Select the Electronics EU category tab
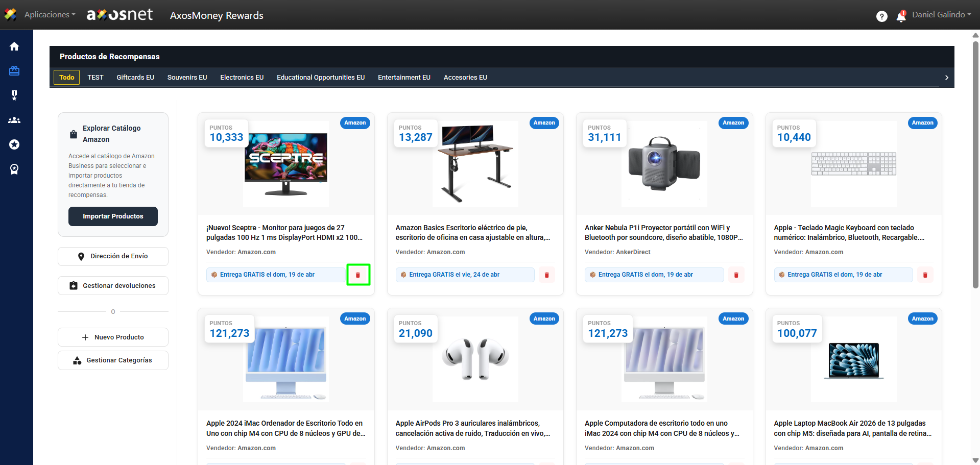 coord(242,78)
